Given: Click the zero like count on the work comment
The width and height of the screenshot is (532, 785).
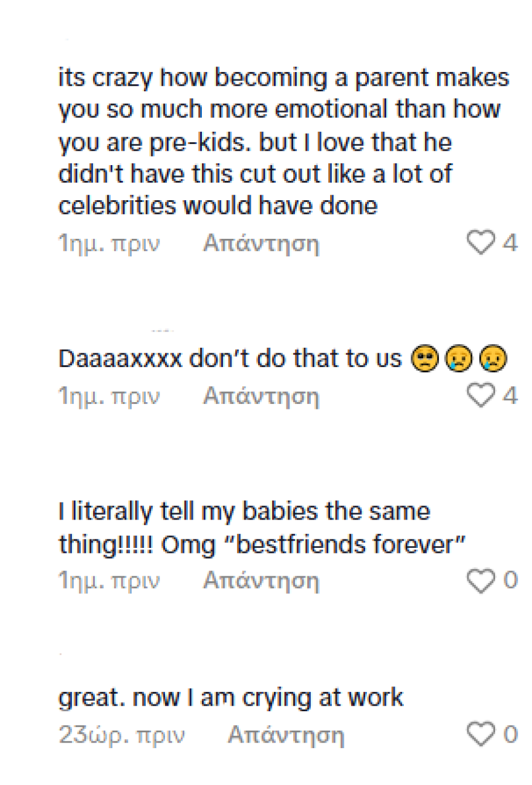Looking at the screenshot, I should pos(510,735).
